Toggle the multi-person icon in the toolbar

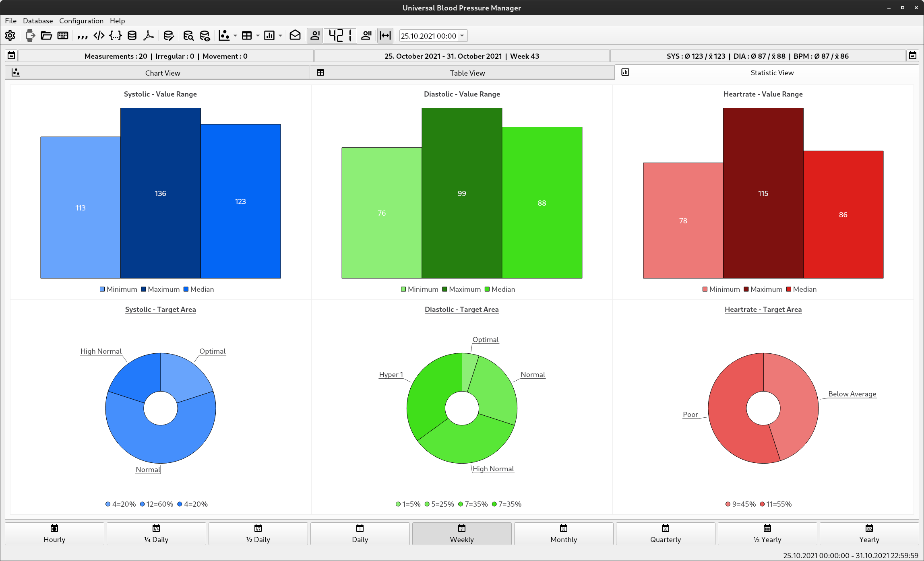click(x=366, y=35)
